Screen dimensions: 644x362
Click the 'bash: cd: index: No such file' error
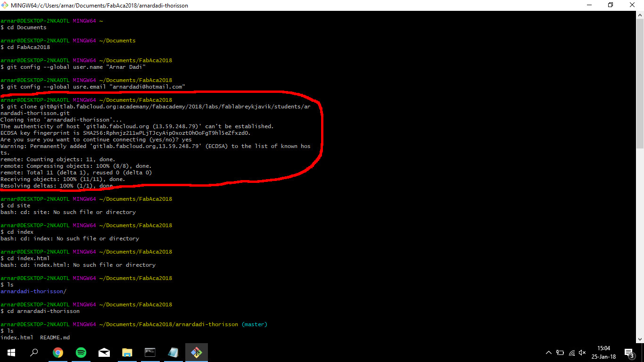click(70, 239)
